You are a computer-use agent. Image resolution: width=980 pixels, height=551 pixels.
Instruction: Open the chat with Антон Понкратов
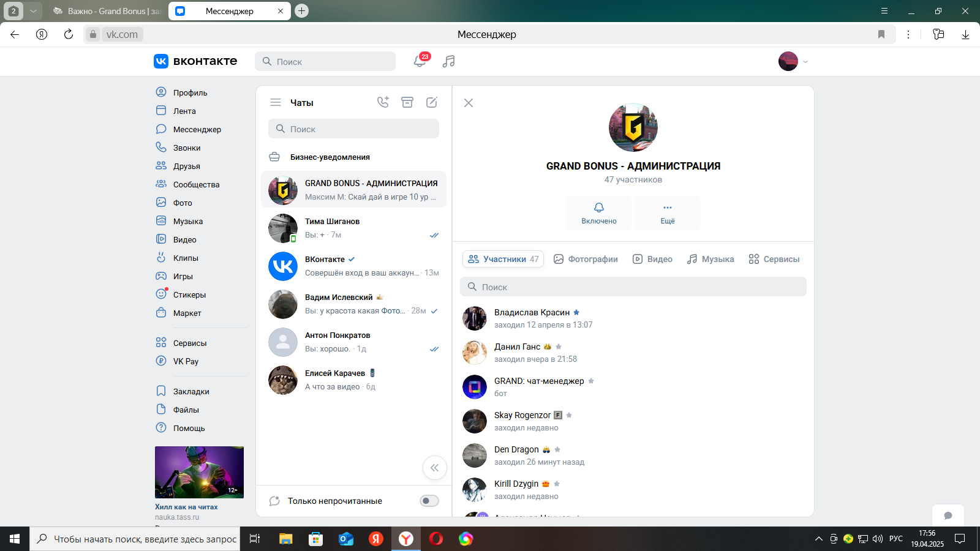pyautogui.click(x=353, y=342)
